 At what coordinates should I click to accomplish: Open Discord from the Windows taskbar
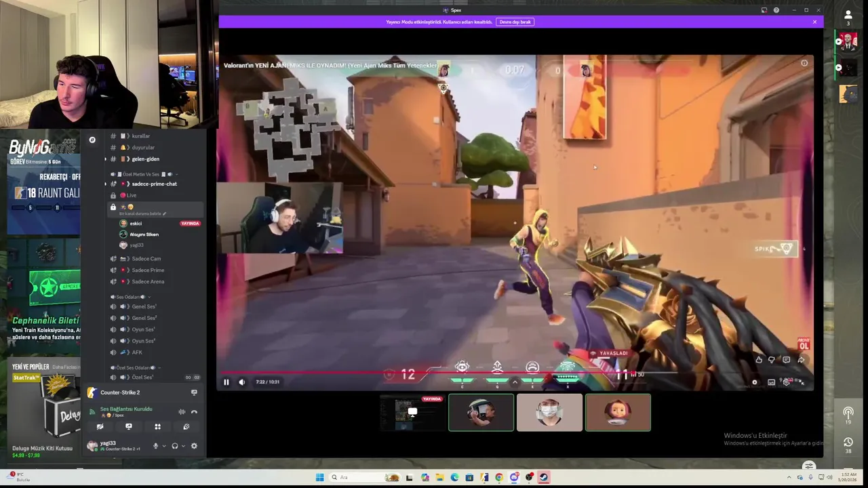(x=514, y=477)
